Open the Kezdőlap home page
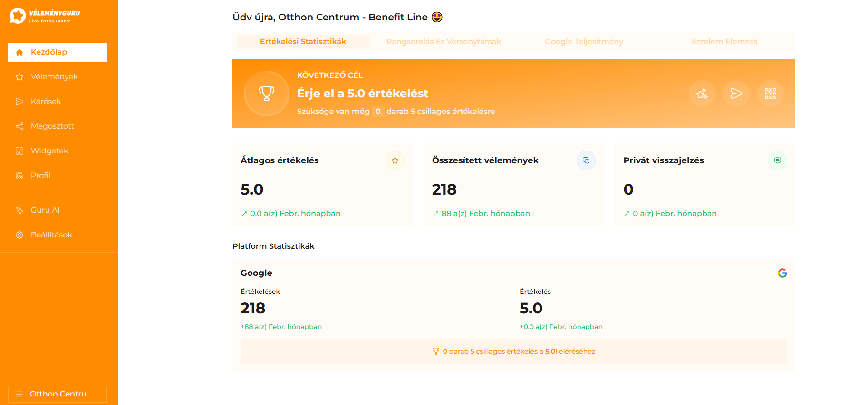The height and width of the screenshot is (405, 868). pos(58,52)
